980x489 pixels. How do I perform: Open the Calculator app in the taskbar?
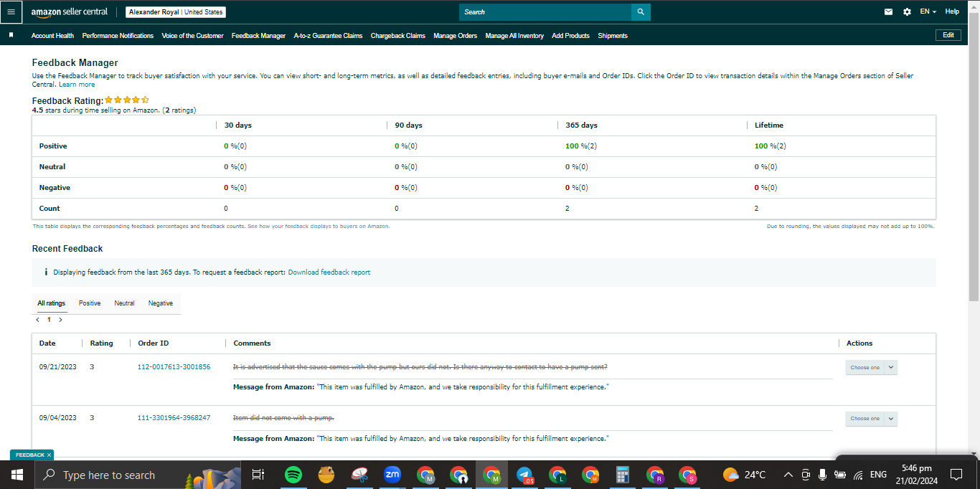623,475
